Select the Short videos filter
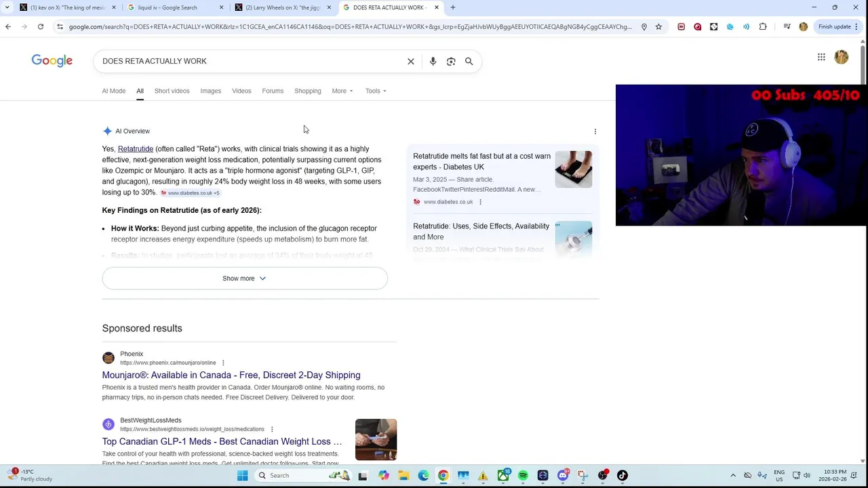Viewport: 868px width, 488px height. [172, 91]
